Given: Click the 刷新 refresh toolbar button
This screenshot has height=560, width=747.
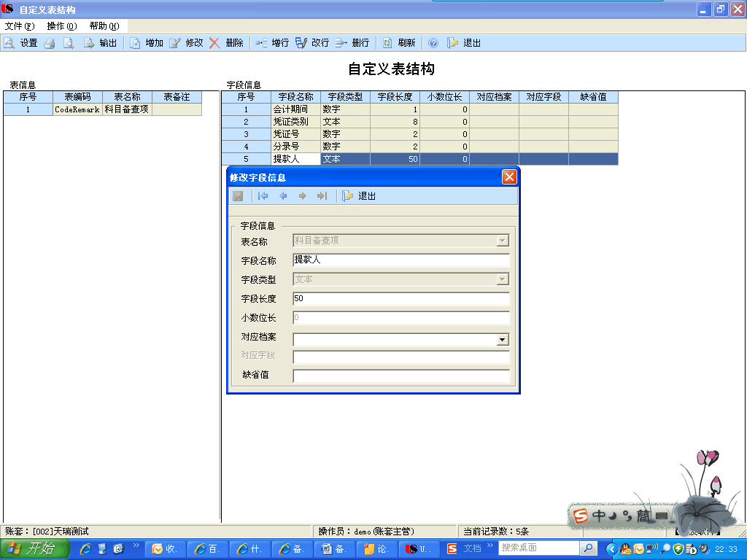Looking at the screenshot, I should 399,43.
